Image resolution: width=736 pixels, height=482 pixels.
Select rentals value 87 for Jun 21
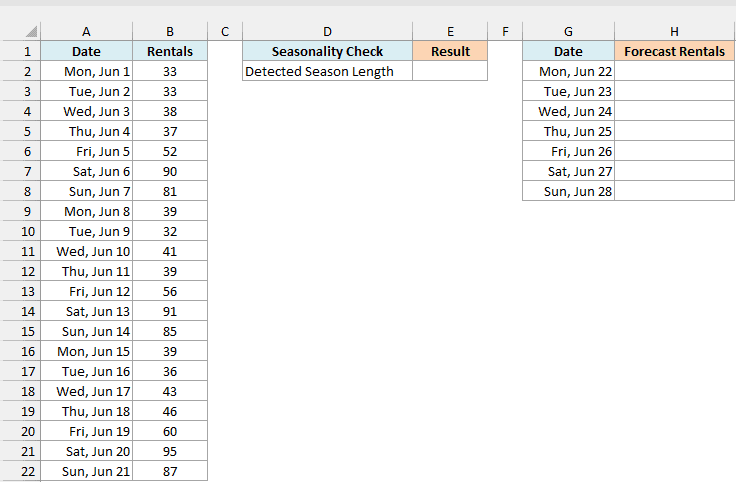coord(170,471)
